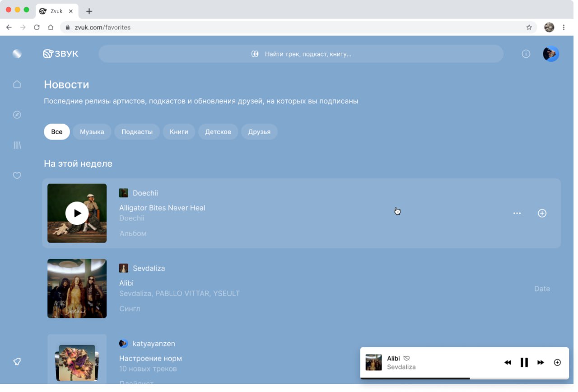Open the Doechii artist link above the album
Viewport: 578px width, 392px height.
click(x=145, y=193)
